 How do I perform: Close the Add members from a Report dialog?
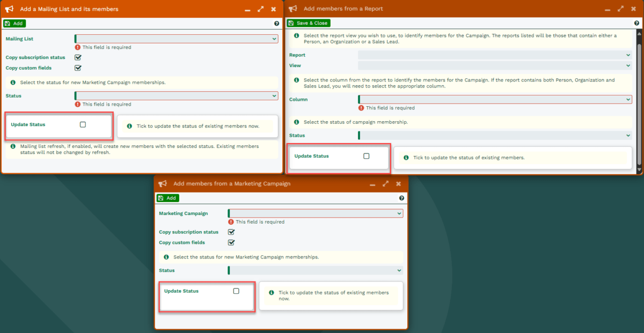pos(633,9)
